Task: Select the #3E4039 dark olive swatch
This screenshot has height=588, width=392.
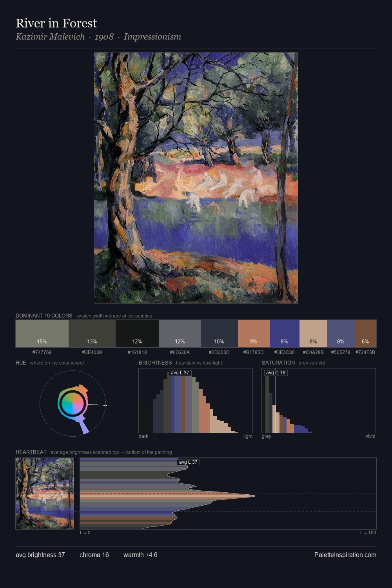Action: [x=92, y=334]
